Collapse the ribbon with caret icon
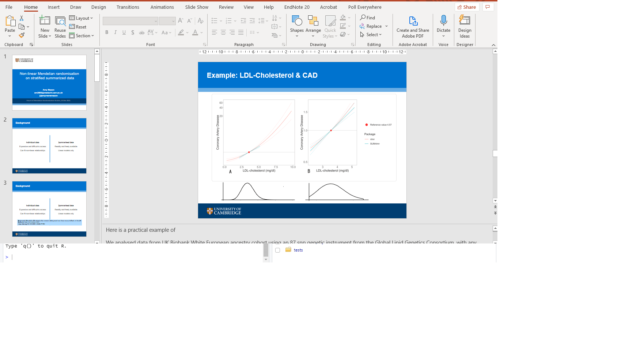644x361 pixels. [x=493, y=45]
